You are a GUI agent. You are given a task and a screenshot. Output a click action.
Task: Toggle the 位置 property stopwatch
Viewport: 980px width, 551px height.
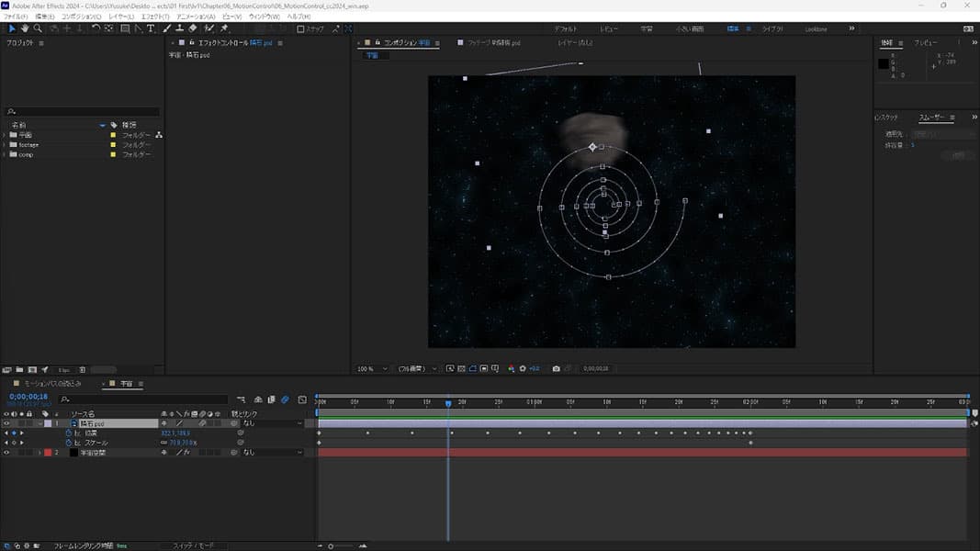coord(68,433)
